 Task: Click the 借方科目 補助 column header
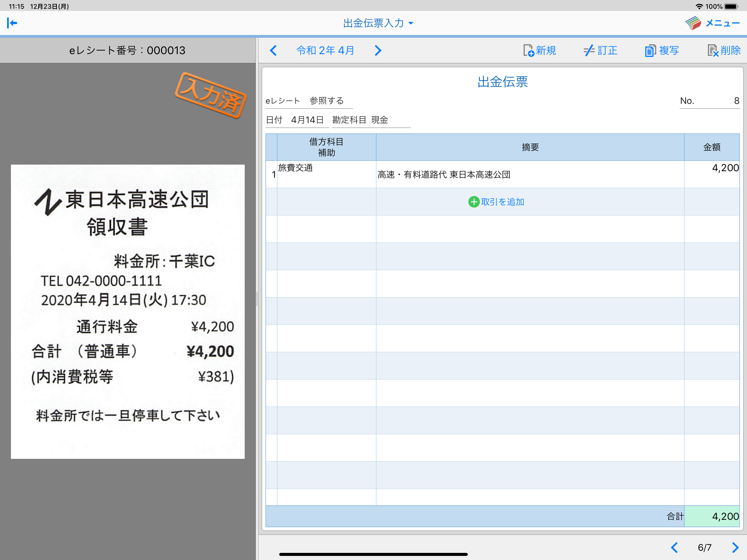point(326,147)
